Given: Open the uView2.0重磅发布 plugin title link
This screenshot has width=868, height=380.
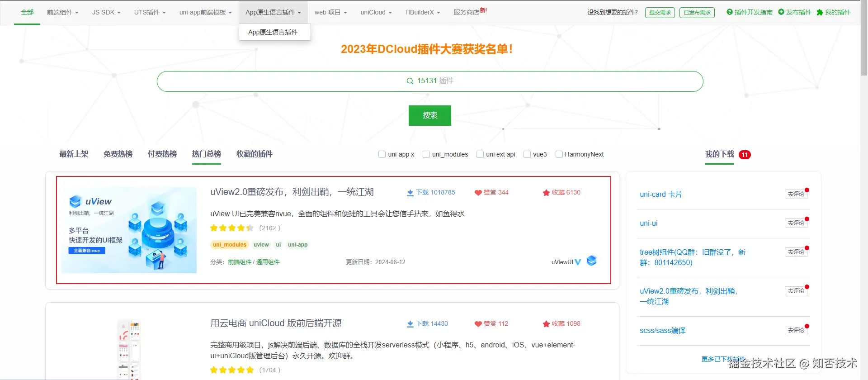Looking at the screenshot, I should click(292, 192).
